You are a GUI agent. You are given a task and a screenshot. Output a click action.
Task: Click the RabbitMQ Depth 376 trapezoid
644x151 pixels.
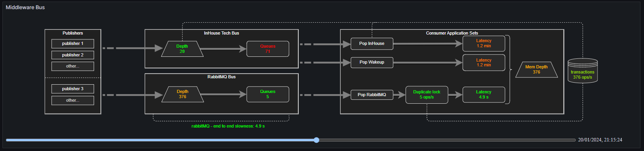[x=183, y=94]
